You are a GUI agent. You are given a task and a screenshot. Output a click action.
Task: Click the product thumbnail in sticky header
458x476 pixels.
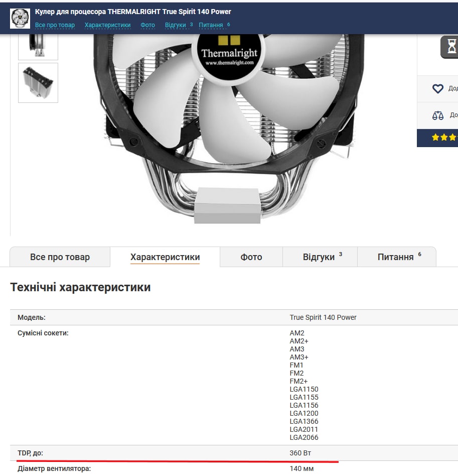[20, 18]
